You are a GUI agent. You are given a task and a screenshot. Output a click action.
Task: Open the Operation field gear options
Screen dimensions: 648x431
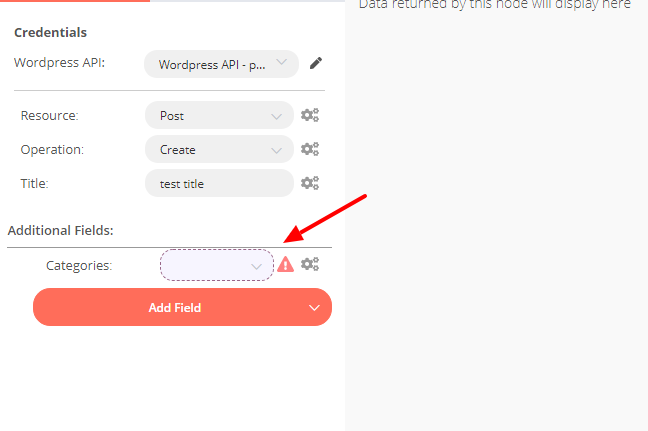coord(310,149)
